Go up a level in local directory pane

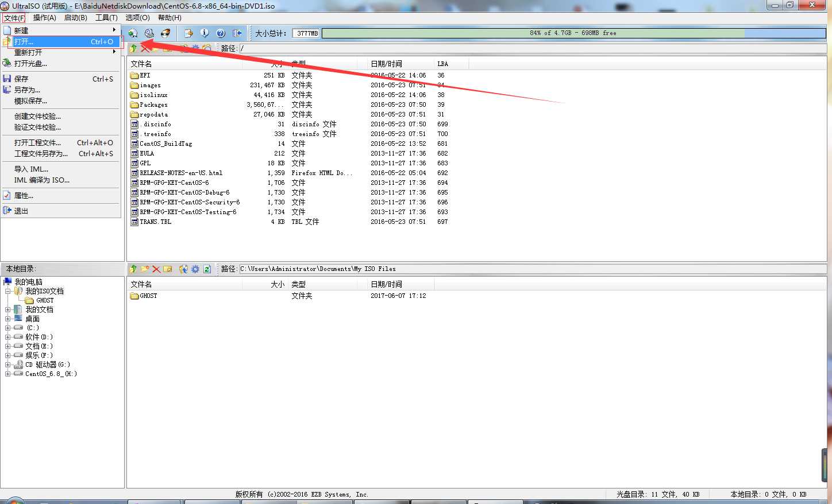coord(133,269)
